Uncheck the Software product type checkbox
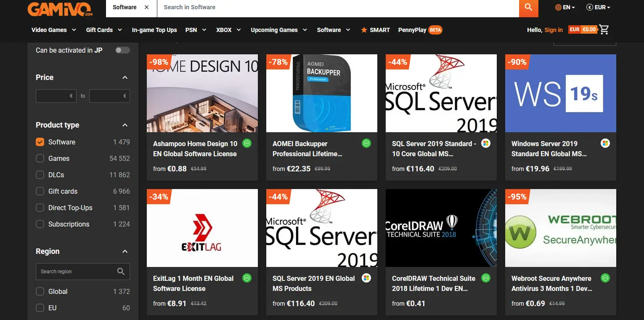 coord(40,142)
